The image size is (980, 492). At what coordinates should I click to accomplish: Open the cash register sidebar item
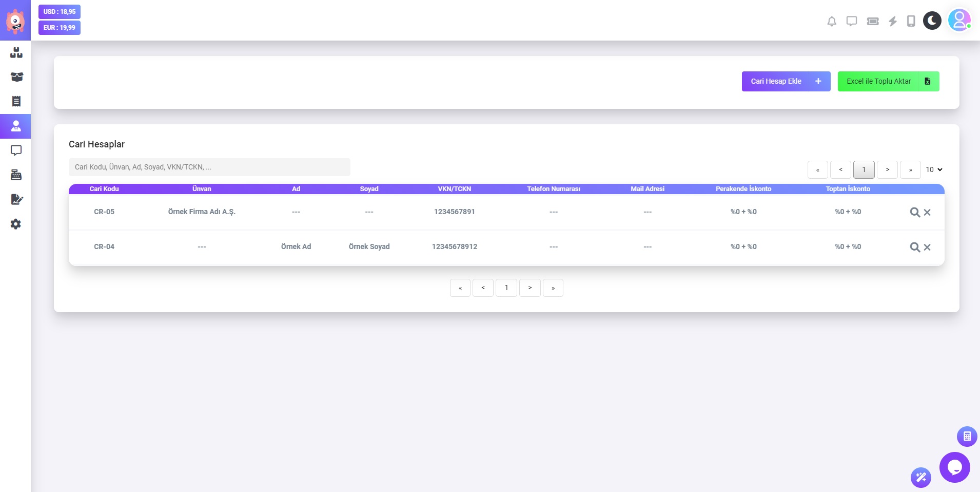[x=16, y=175]
